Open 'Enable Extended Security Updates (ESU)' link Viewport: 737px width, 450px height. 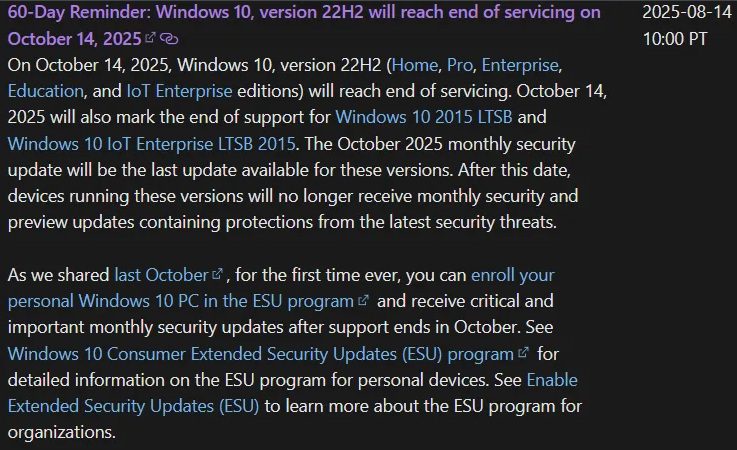coord(292,393)
